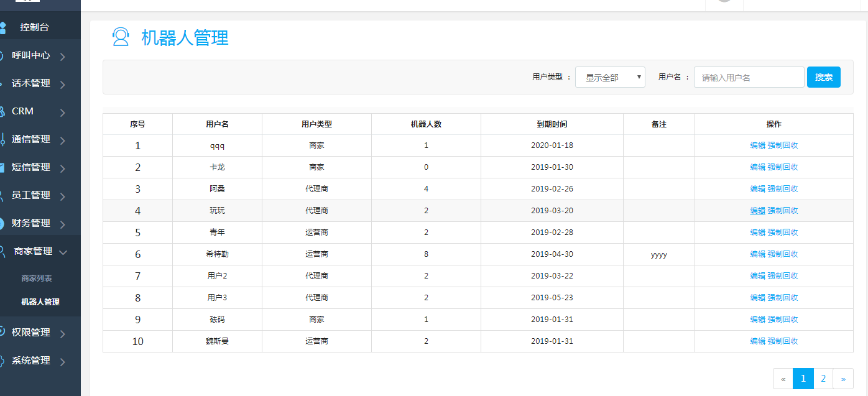Click the 员工管理 person icon
The image size is (868, 396).
[2, 195]
